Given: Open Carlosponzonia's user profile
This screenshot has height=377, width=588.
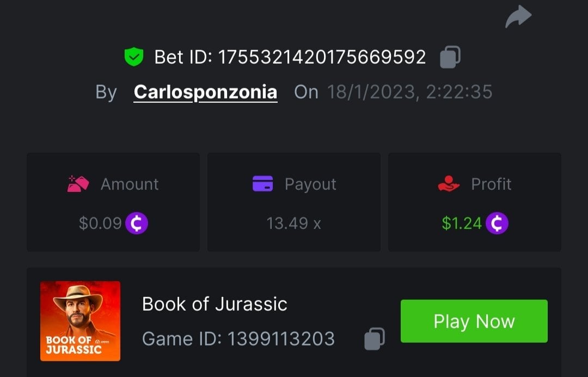Looking at the screenshot, I should pos(205,92).
